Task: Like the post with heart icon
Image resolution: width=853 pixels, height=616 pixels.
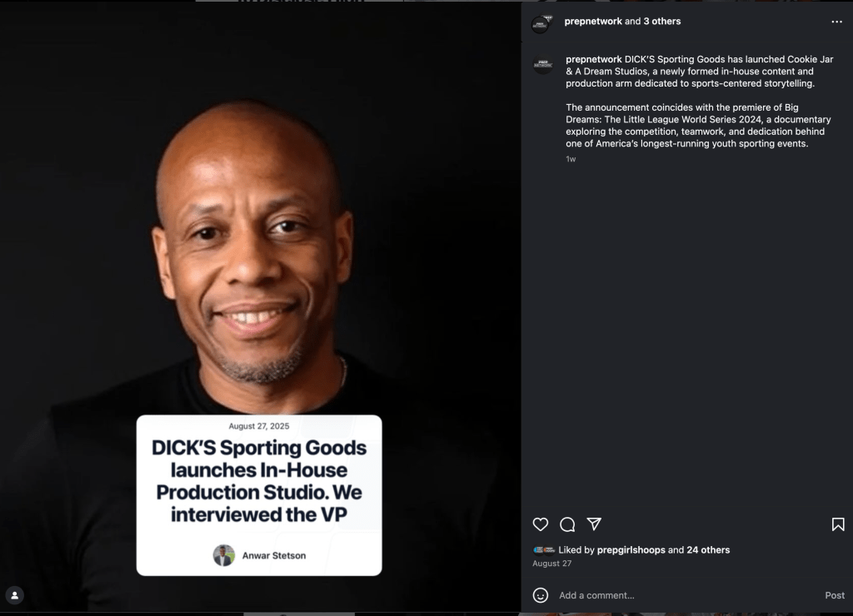Action: [x=540, y=524]
